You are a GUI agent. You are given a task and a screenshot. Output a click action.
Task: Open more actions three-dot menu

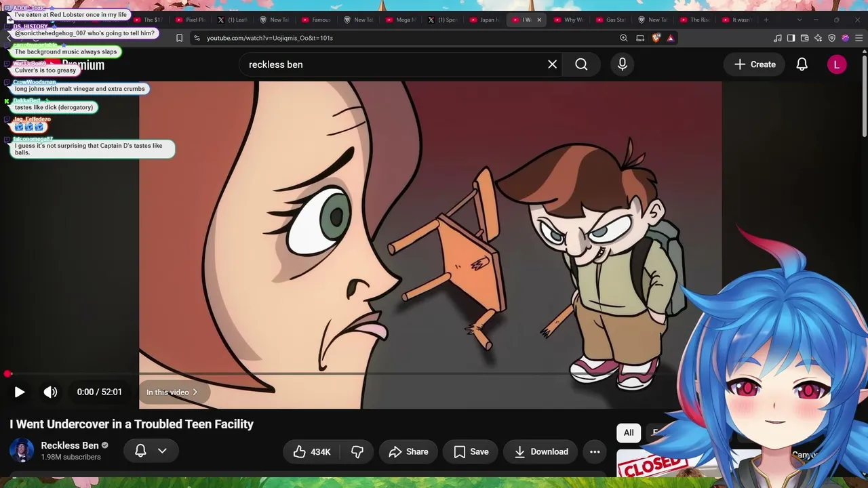click(595, 451)
